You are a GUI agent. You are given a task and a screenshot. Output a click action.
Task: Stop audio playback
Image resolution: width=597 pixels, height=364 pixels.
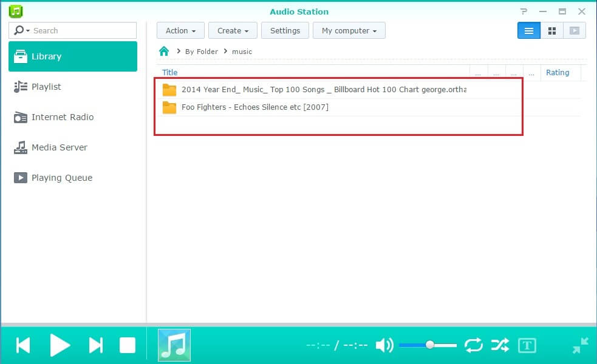click(x=128, y=345)
